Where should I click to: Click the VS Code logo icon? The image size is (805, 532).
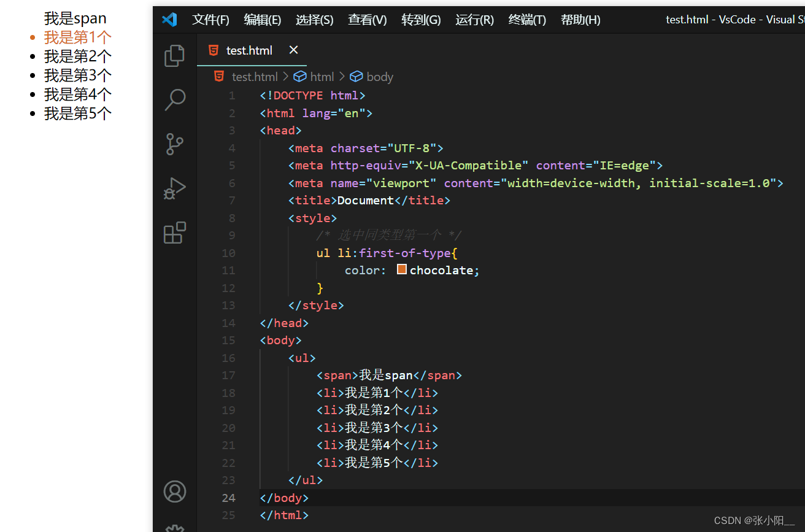(169, 20)
